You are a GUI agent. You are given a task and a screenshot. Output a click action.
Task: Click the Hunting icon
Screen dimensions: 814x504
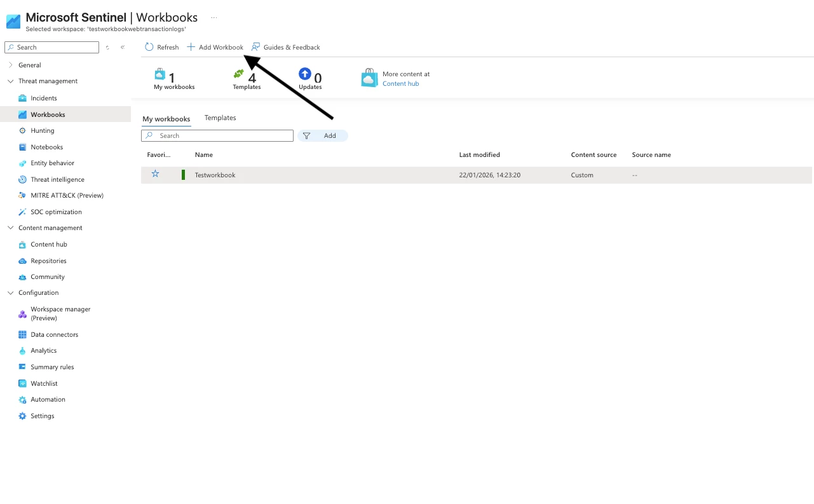(x=22, y=130)
